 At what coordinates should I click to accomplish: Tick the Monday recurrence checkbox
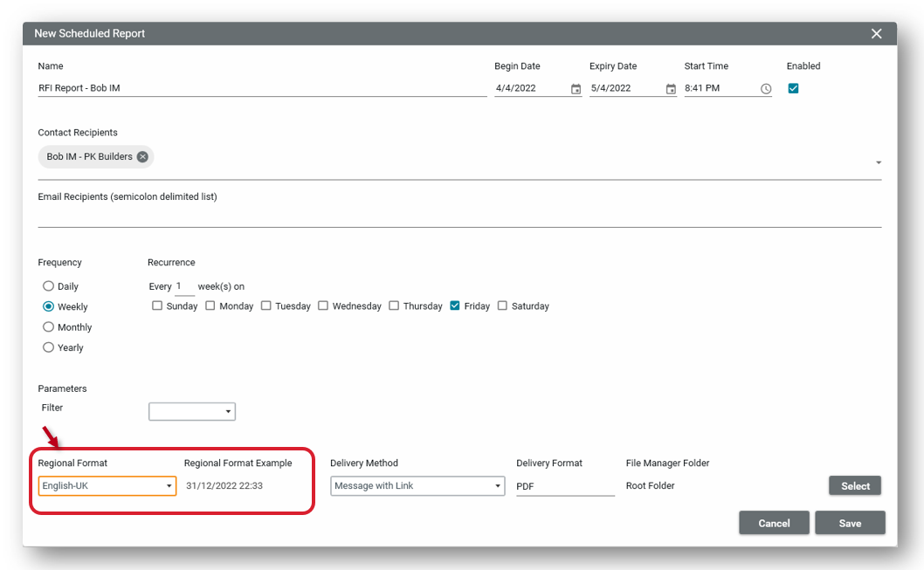click(210, 306)
